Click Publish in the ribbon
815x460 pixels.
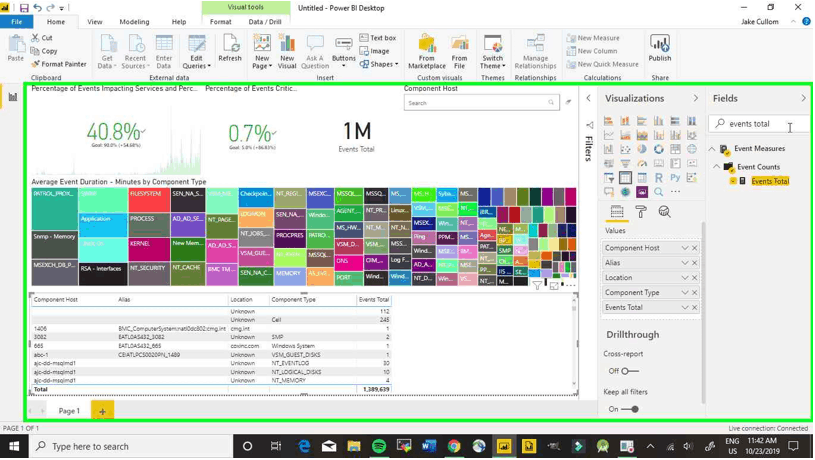coord(660,48)
